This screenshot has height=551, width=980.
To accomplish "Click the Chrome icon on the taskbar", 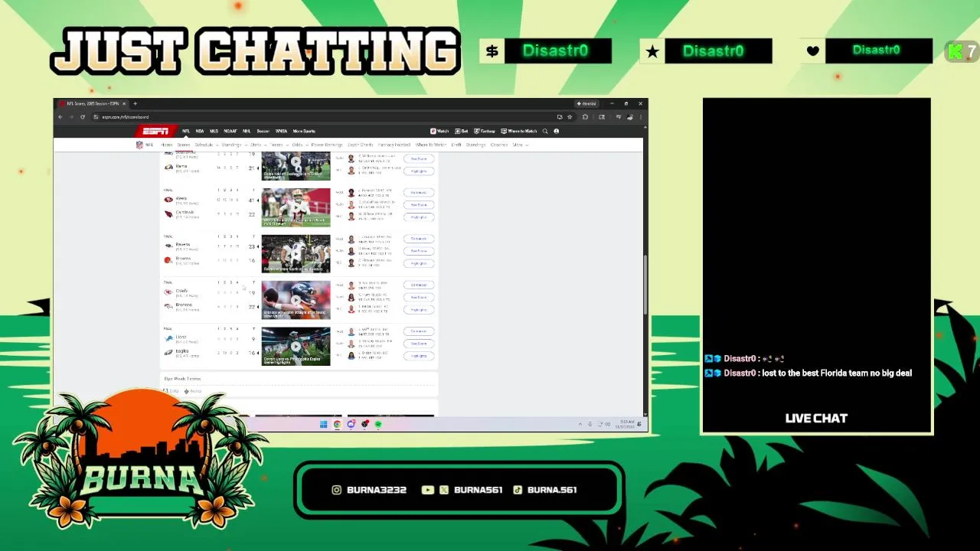I will [337, 424].
